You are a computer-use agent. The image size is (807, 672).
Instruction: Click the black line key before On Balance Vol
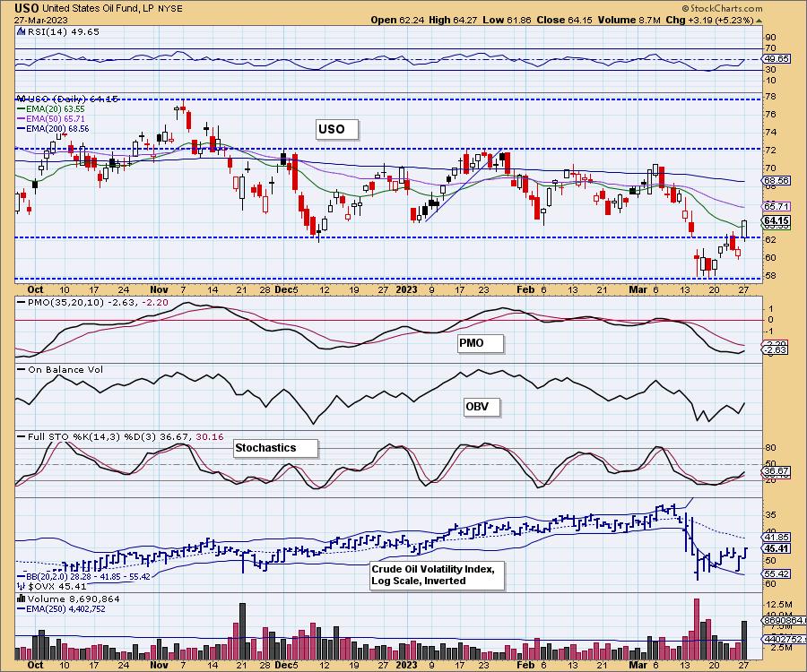pos(22,370)
